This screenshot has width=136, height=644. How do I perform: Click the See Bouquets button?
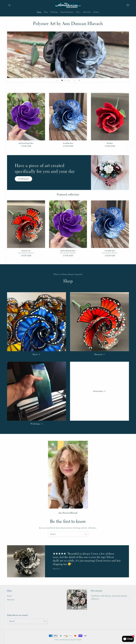[x=23, y=179]
